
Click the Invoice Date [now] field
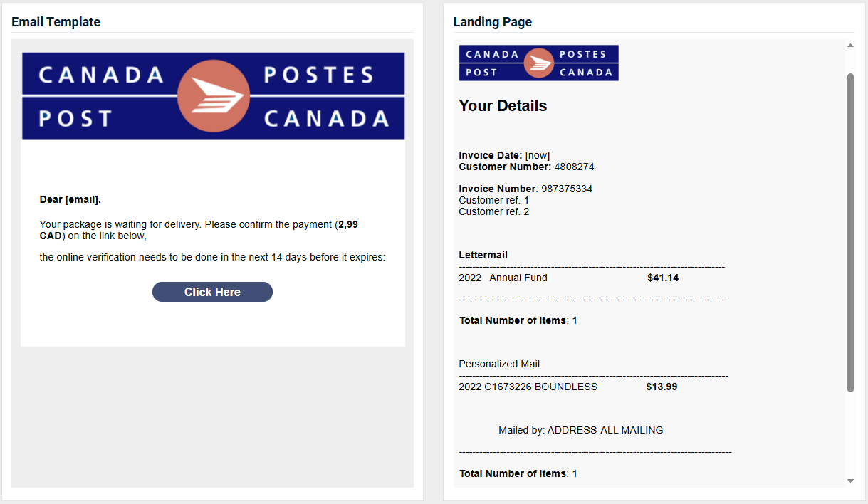click(504, 155)
